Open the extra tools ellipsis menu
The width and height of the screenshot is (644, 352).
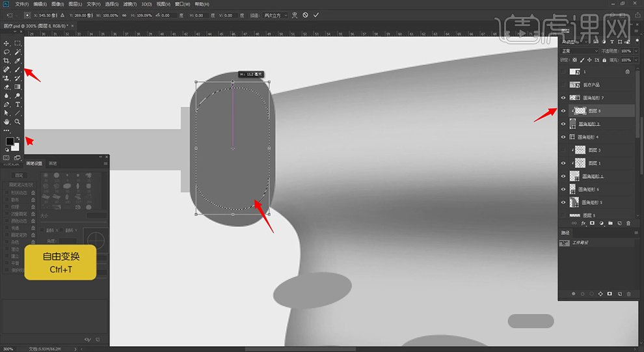pyautogui.click(x=6, y=130)
